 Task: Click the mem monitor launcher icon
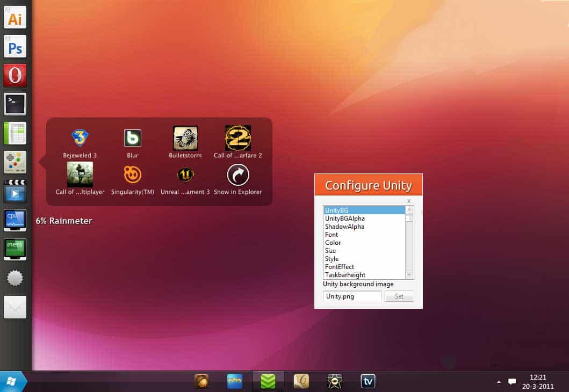(15, 249)
